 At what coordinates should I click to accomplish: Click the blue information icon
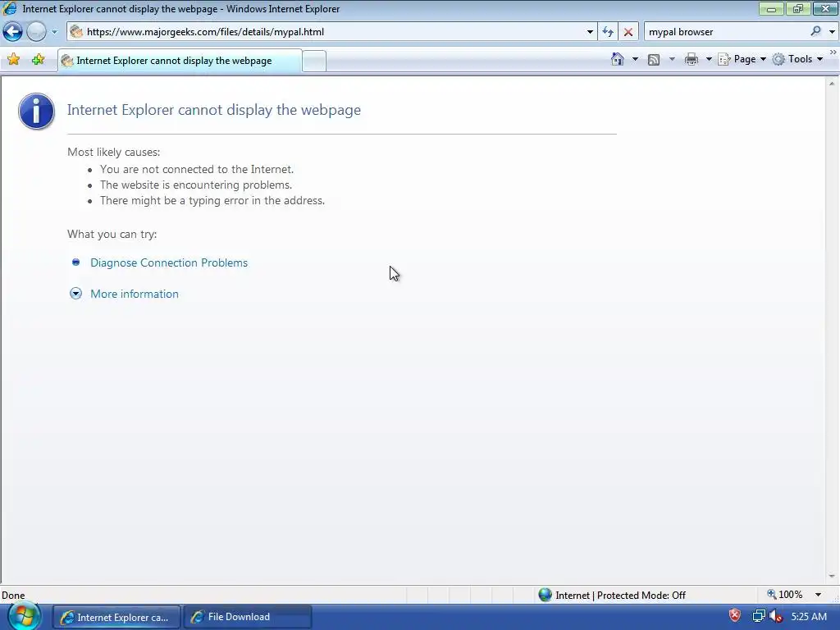[x=36, y=112]
